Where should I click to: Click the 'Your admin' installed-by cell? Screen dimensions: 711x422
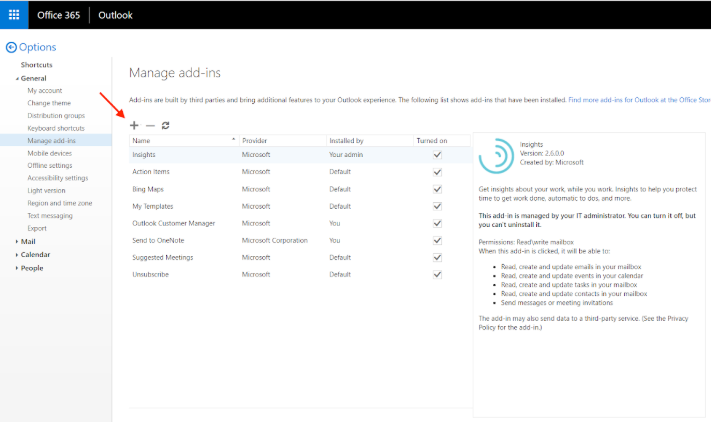coord(346,155)
